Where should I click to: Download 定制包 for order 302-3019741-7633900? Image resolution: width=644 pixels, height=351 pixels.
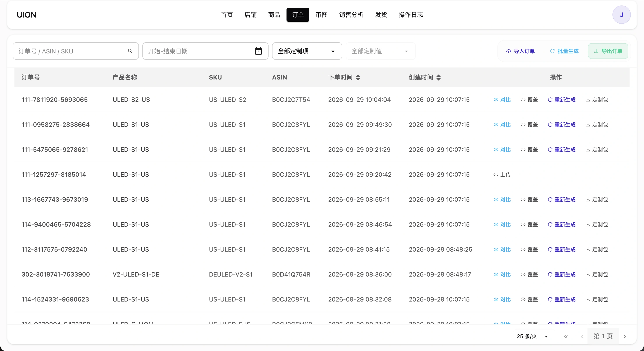pyautogui.click(x=597, y=275)
